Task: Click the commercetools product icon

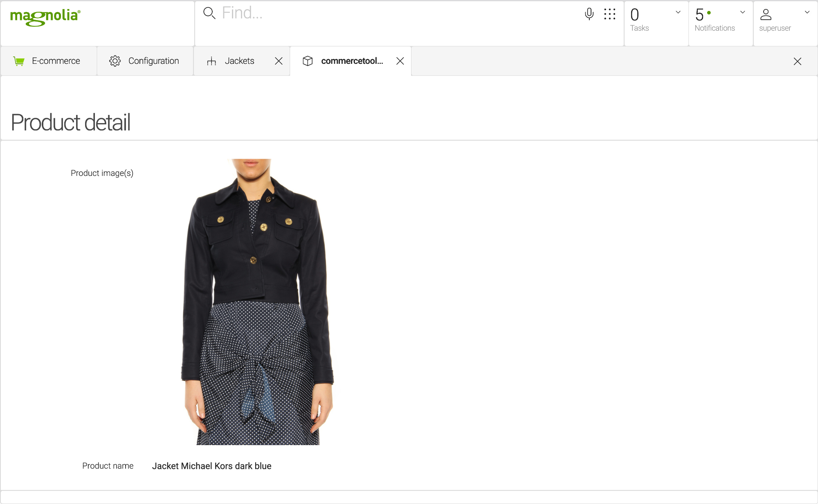Action: [308, 61]
